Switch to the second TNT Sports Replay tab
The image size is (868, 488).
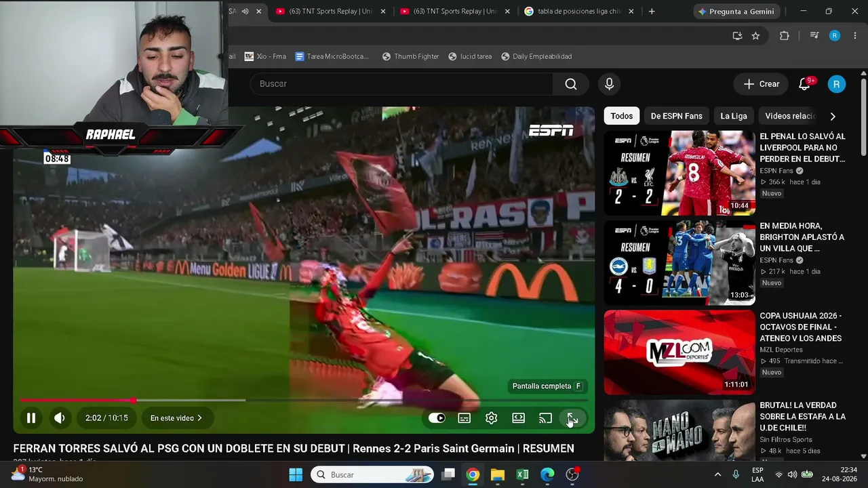[x=455, y=12]
